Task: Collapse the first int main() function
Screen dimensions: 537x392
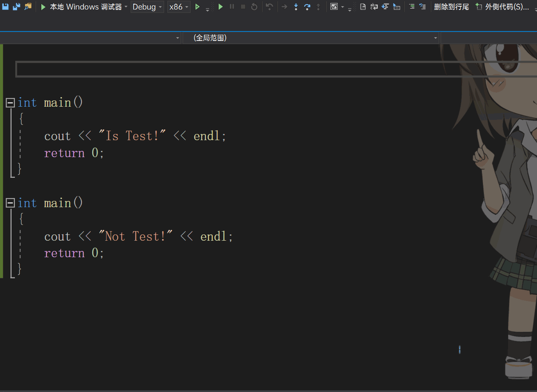Action: [10, 103]
